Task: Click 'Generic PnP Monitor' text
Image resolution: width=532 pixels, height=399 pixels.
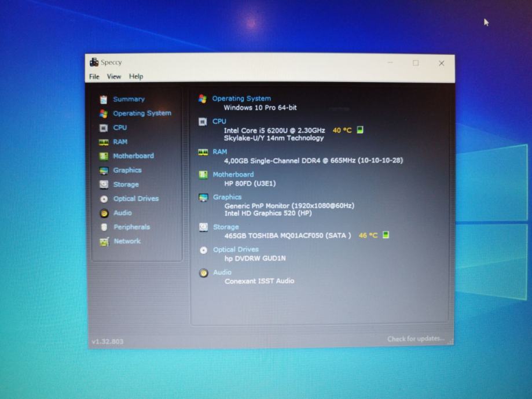Action: (256, 206)
